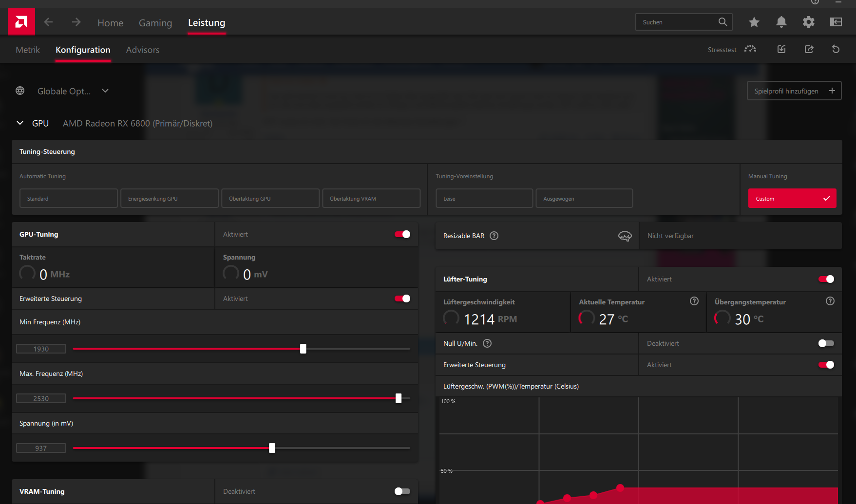856x504 pixels.
Task: Toggle GPU Erweiterte Steuerung switch
Action: pos(402,299)
